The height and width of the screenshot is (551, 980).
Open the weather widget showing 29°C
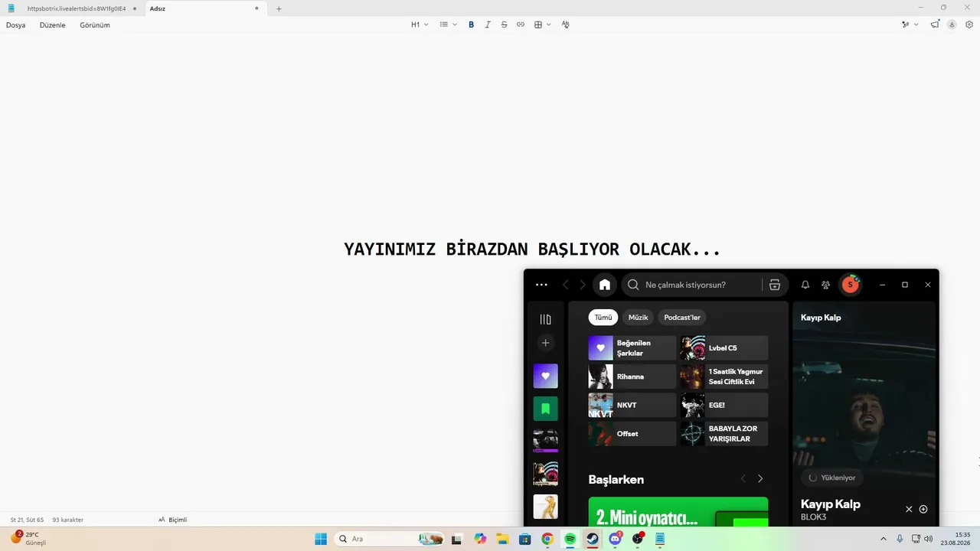[29, 539]
